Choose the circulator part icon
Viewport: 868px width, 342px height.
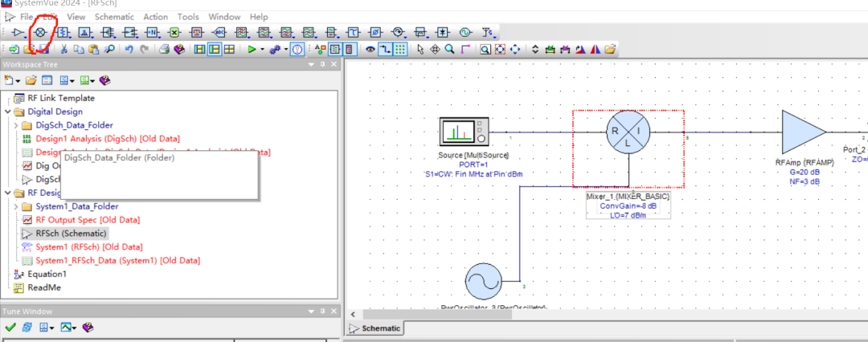(x=398, y=32)
